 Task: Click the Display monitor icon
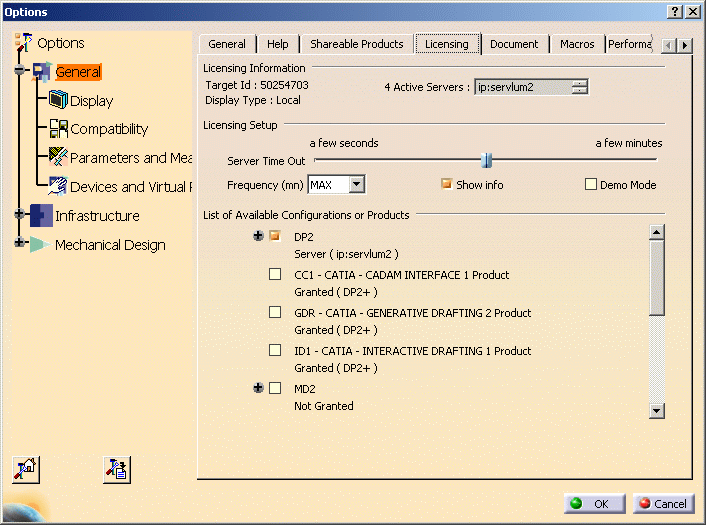point(58,100)
